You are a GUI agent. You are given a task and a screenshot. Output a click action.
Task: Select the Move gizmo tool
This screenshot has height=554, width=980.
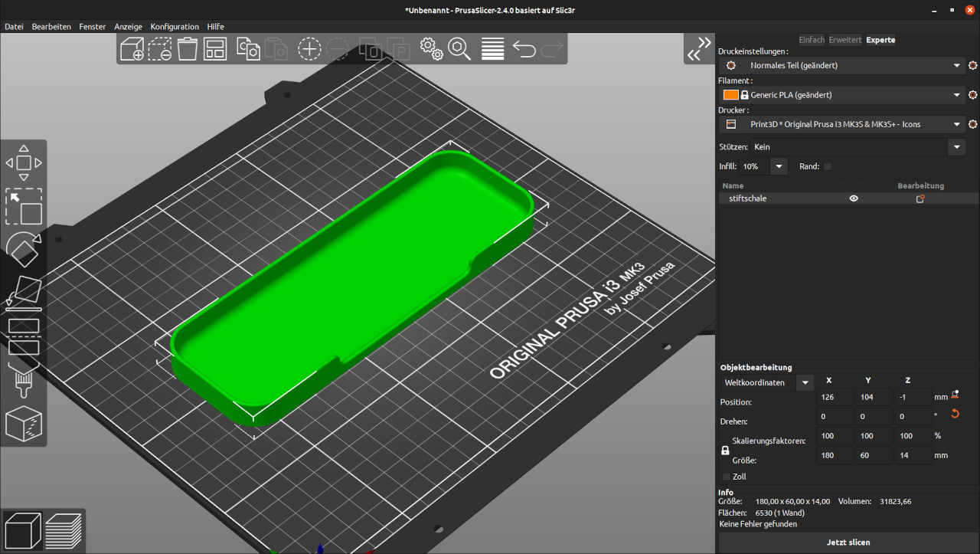(24, 162)
